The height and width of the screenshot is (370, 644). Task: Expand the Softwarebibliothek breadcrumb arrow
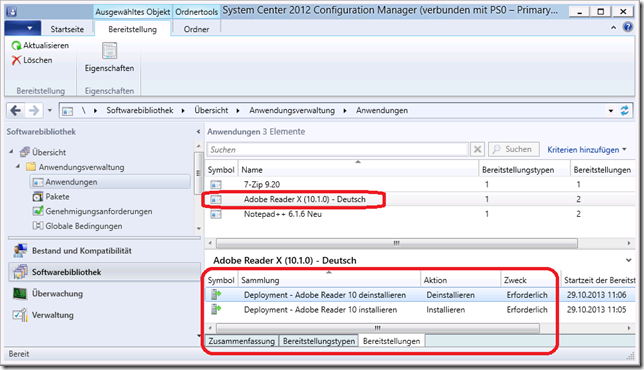tap(183, 110)
